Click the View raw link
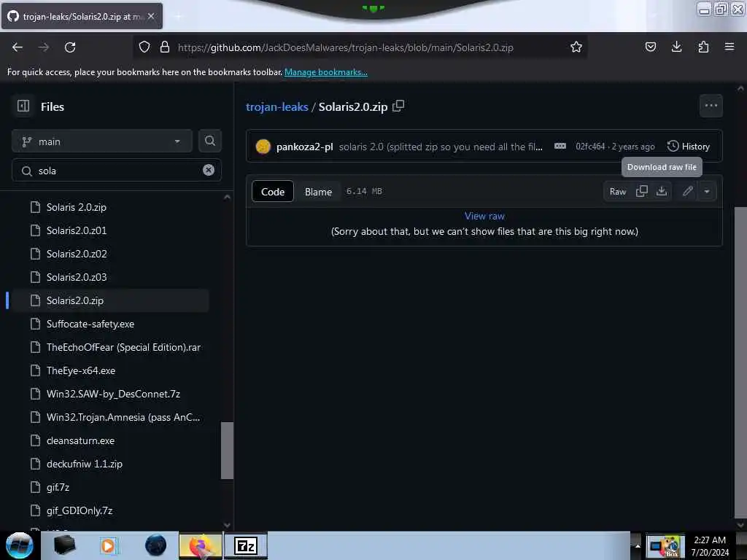This screenshot has width=747, height=560. pos(484,216)
